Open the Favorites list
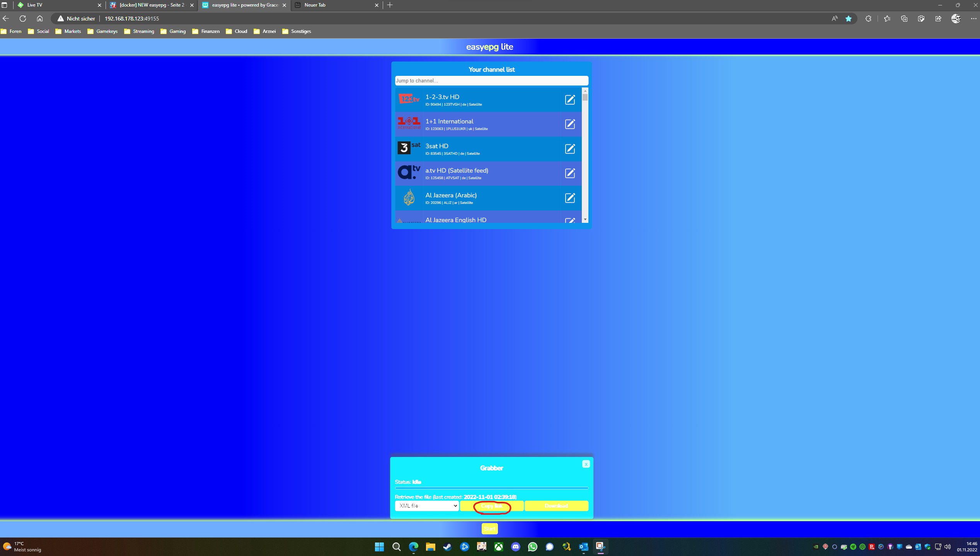The width and height of the screenshot is (980, 556). pos(887,19)
